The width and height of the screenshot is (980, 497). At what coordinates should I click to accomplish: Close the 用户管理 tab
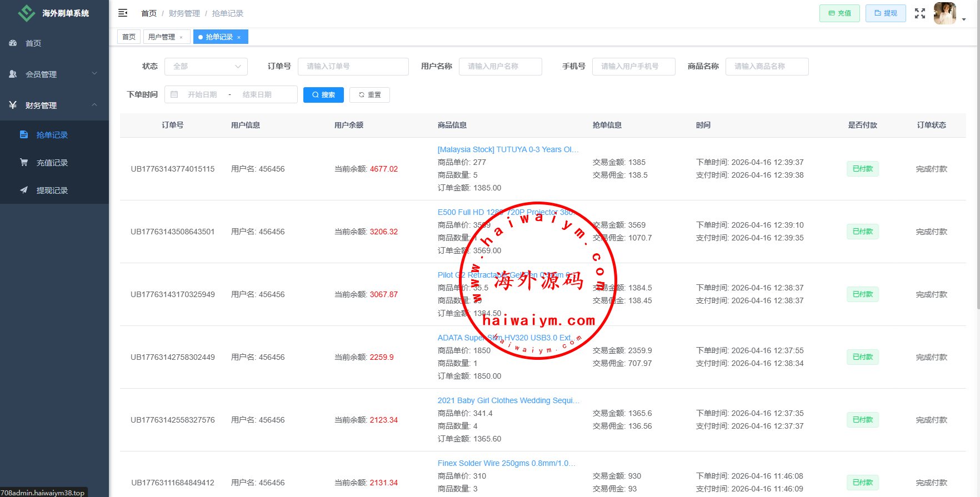click(x=181, y=37)
